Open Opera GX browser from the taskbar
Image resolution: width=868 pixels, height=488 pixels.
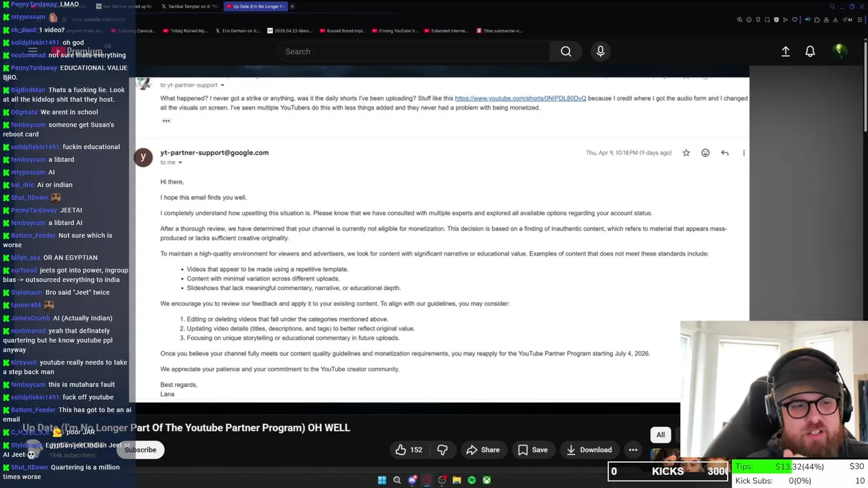click(427, 481)
